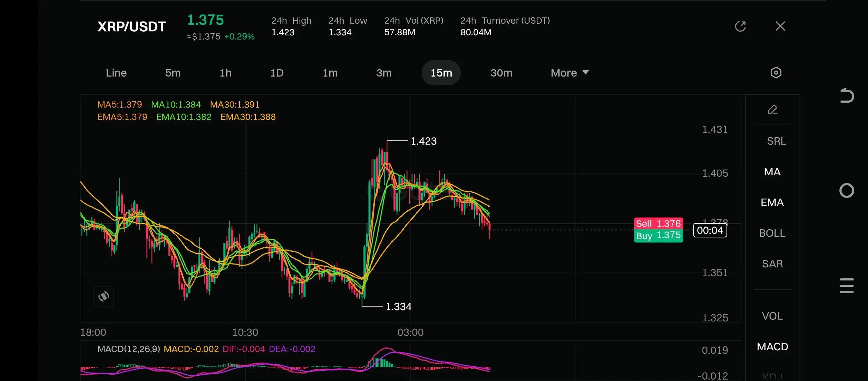
Task: Switch to the 5m timeframe
Action: 173,73
